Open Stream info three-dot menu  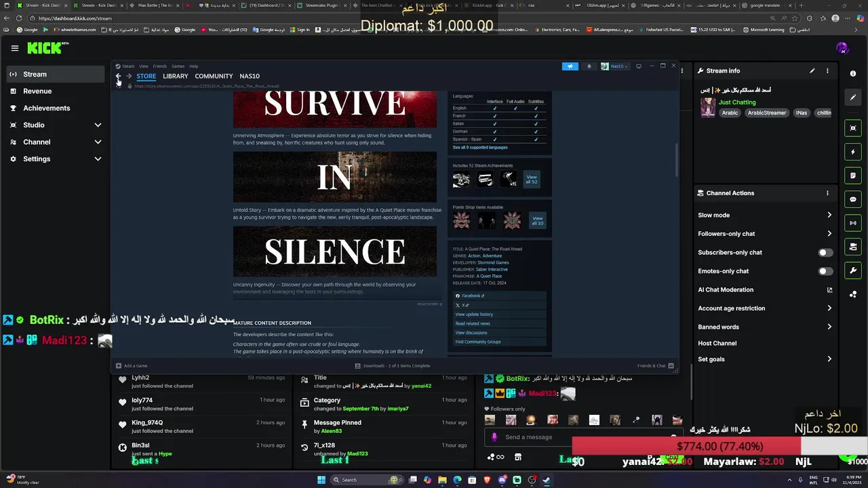(827, 70)
